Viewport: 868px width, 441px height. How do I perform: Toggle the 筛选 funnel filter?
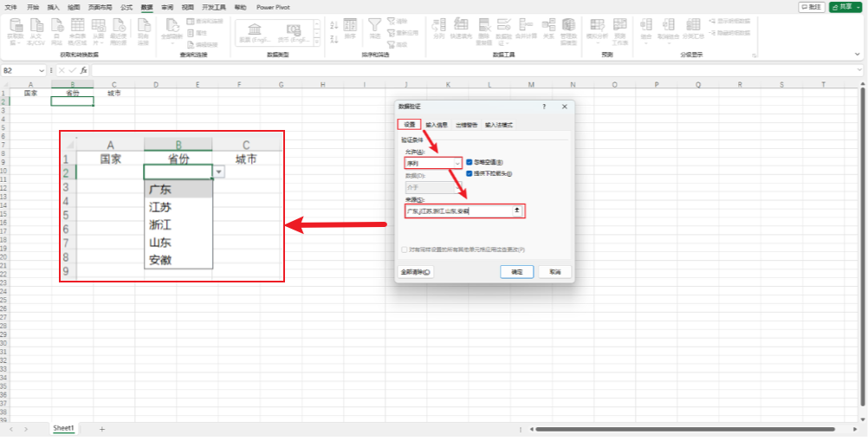375,29
